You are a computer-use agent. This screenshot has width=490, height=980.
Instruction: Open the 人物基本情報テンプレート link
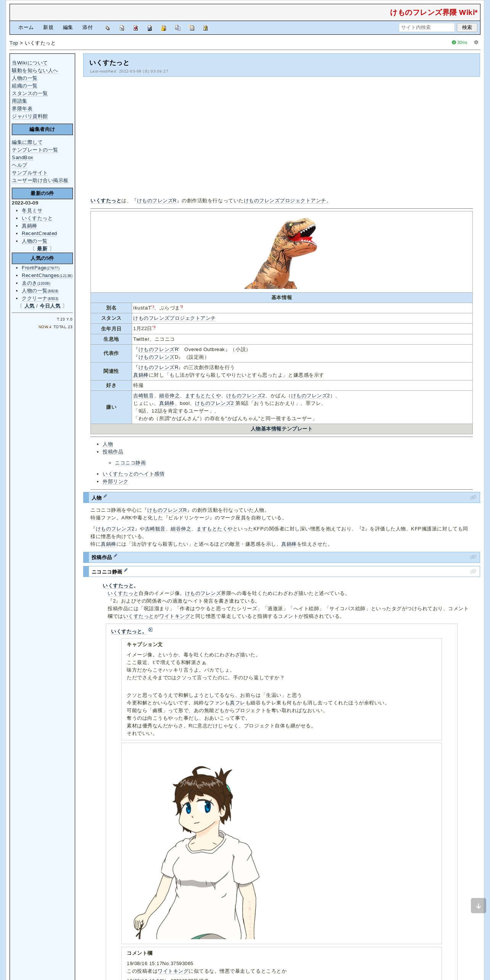(281, 429)
